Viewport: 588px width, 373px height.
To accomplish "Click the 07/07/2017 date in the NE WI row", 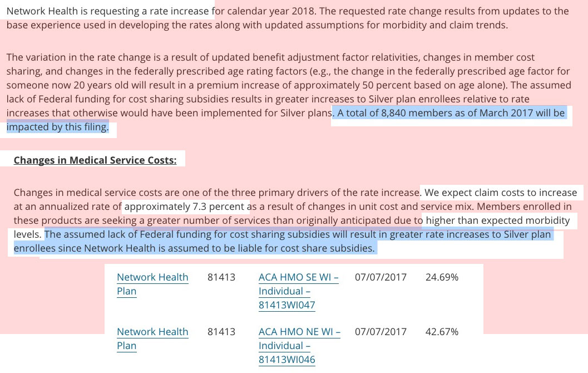I will (381, 332).
